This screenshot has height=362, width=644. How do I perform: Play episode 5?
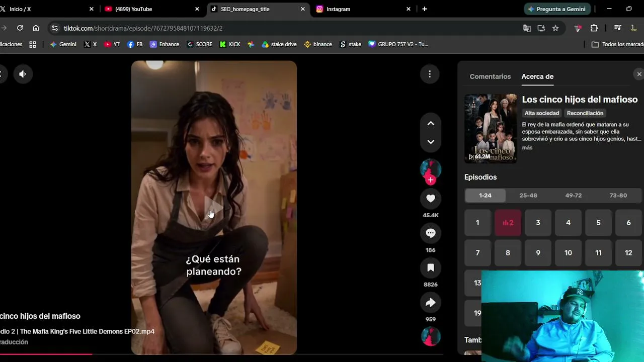[x=598, y=223]
